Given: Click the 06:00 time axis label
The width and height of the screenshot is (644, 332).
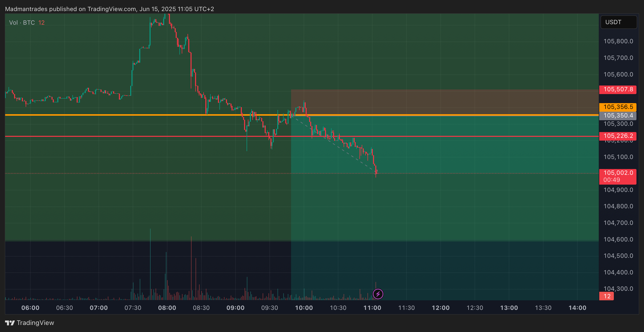Looking at the screenshot, I should tap(30, 308).
